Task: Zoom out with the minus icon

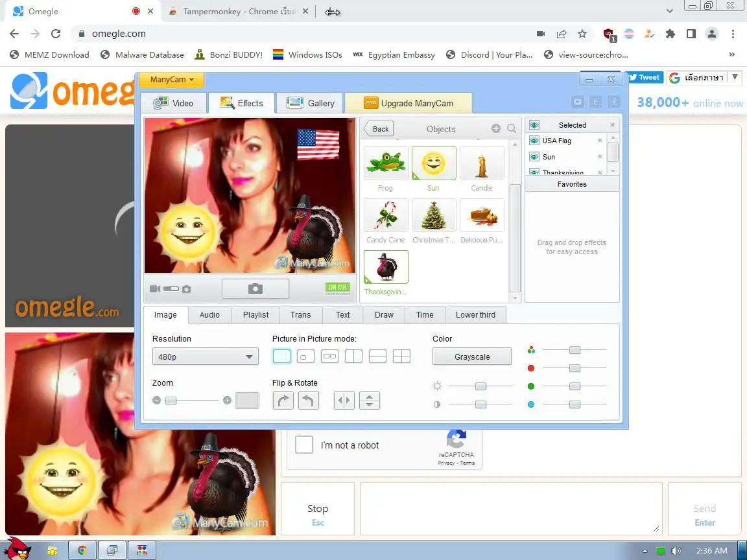Action: click(x=156, y=401)
